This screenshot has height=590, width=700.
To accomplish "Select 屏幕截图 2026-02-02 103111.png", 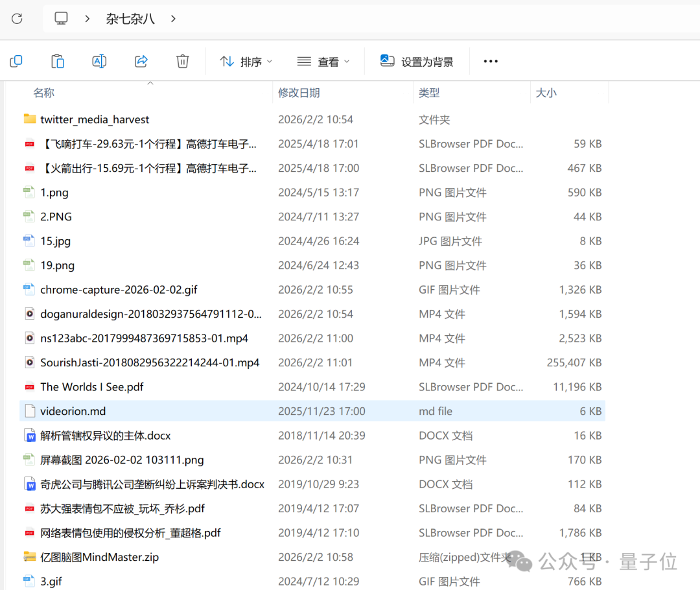I will coord(122,460).
